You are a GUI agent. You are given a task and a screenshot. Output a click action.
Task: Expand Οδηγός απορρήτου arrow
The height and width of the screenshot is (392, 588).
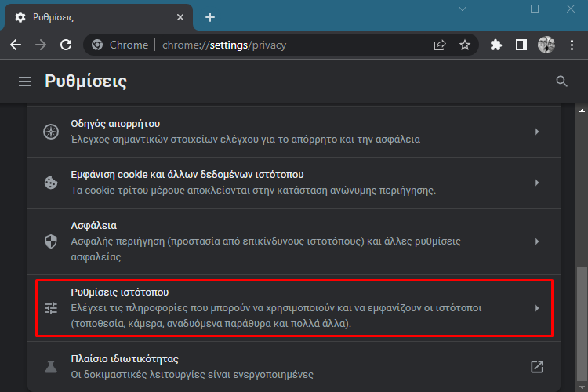click(537, 132)
